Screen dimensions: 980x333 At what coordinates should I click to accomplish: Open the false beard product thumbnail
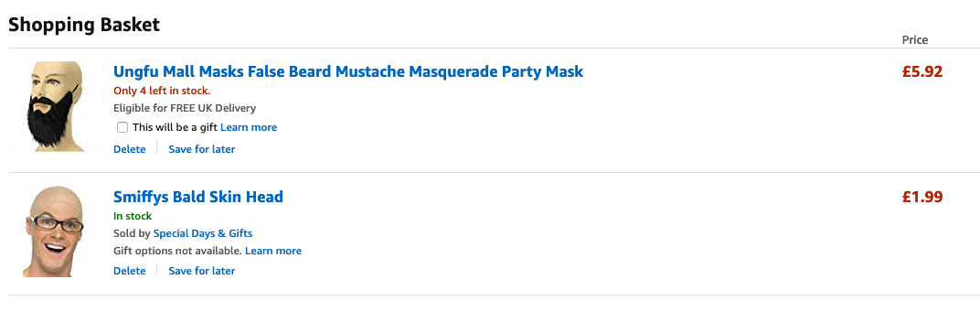(x=54, y=106)
